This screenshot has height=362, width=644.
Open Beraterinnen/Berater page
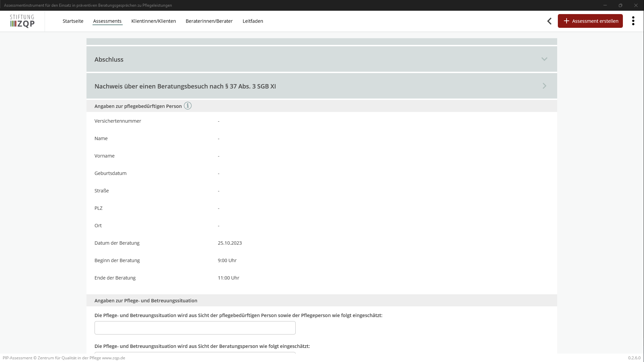209,21
